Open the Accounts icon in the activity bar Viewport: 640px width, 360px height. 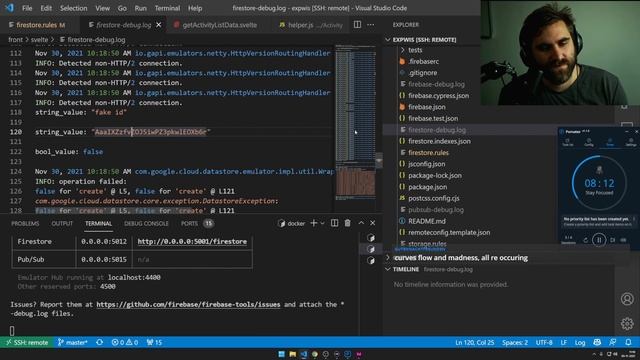click(x=627, y=299)
